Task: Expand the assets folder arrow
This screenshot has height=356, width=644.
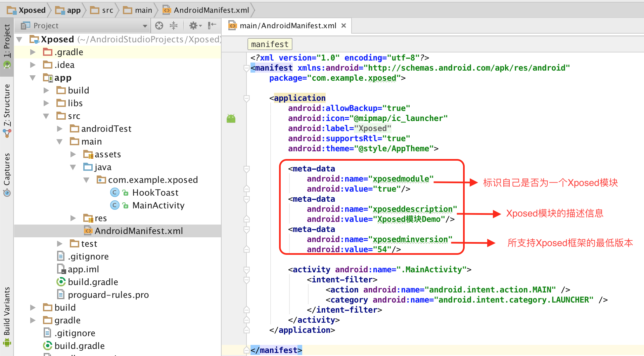Action: pos(73,154)
